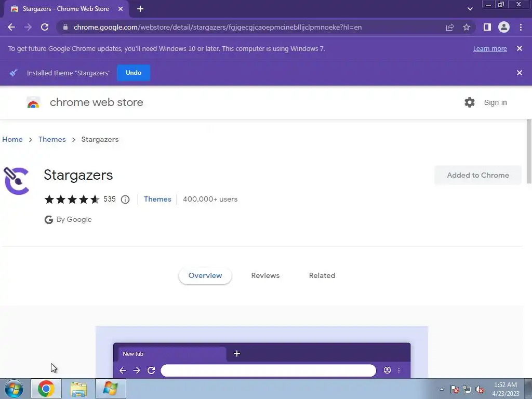Open File Explorer from the taskbar
Viewport: 532px width, 399px height.
[x=78, y=389]
